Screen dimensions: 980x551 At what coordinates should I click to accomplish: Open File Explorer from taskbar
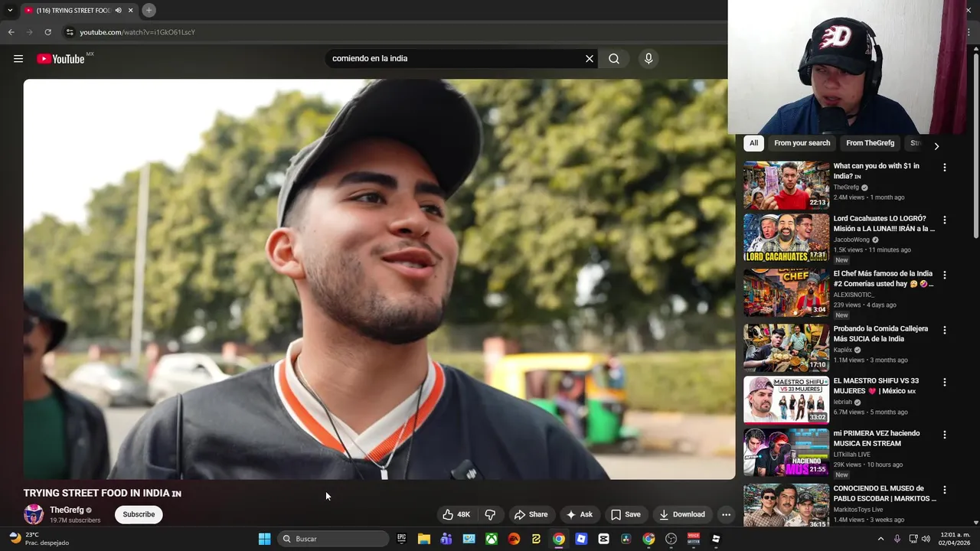click(x=423, y=539)
